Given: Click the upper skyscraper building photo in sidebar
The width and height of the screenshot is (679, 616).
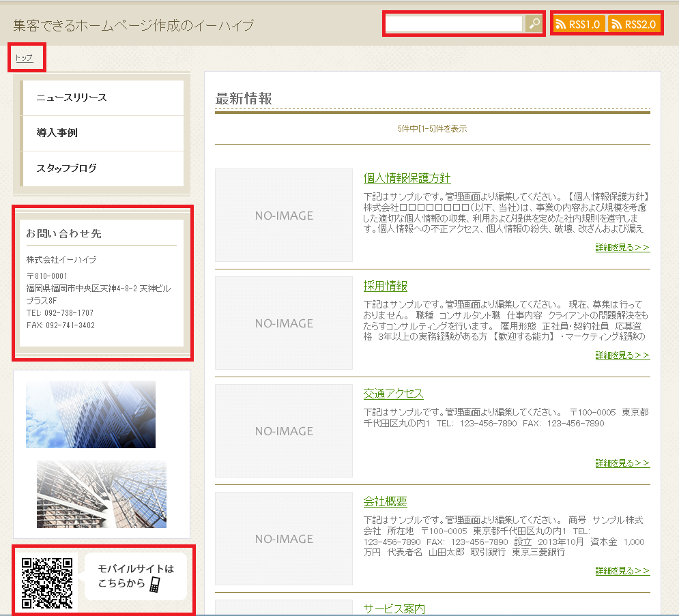Looking at the screenshot, I should pos(91,414).
